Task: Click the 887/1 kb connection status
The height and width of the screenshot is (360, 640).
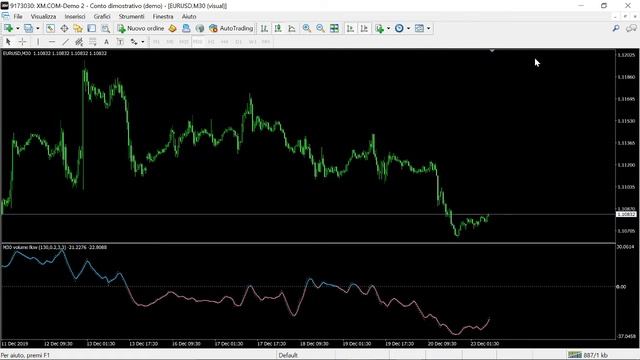Action: 588,356
